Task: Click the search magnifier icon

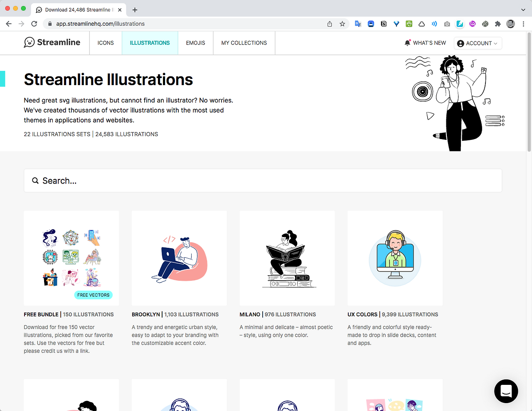Action: (x=35, y=181)
